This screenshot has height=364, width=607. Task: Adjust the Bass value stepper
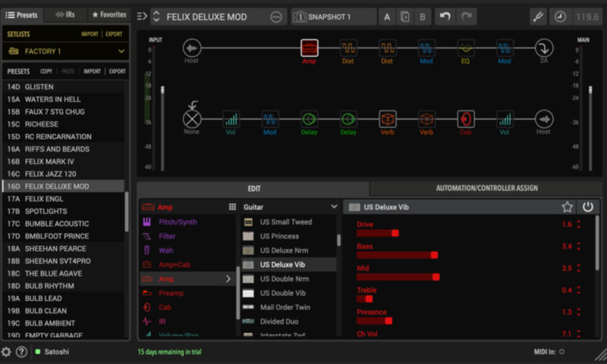pyautogui.click(x=579, y=246)
